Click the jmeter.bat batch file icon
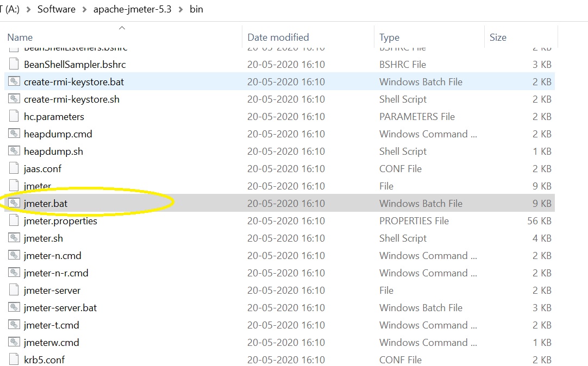Image resolution: width=588 pixels, height=366 pixels. (14, 203)
